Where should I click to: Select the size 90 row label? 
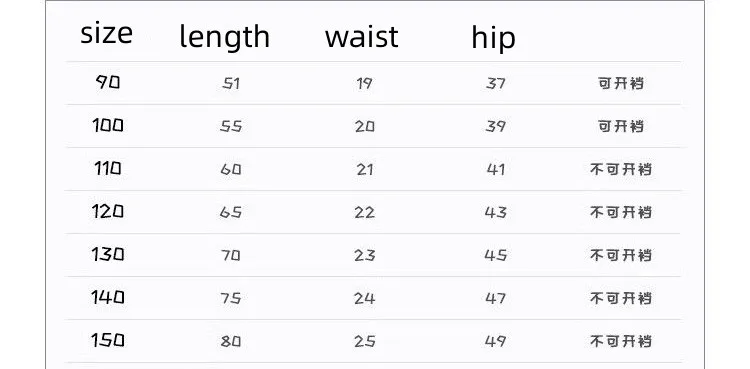click(108, 83)
